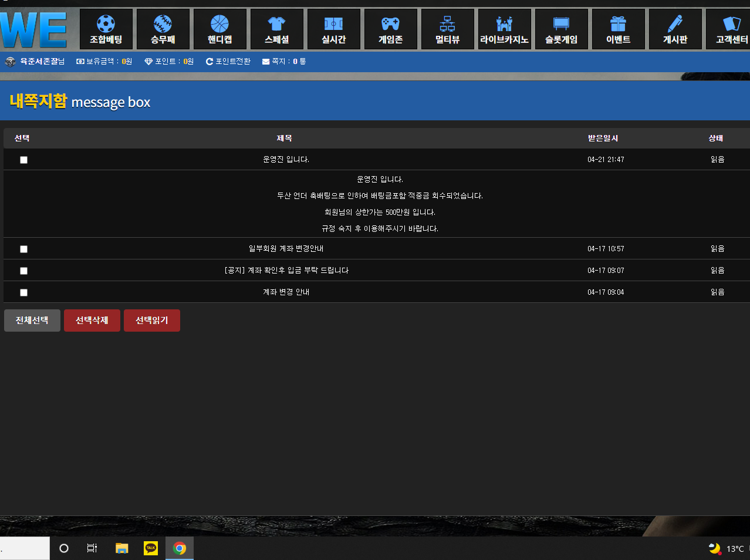The width and height of the screenshot is (750, 560).
Task: Click the Cortana circle on the taskbar
Action: click(64, 548)
